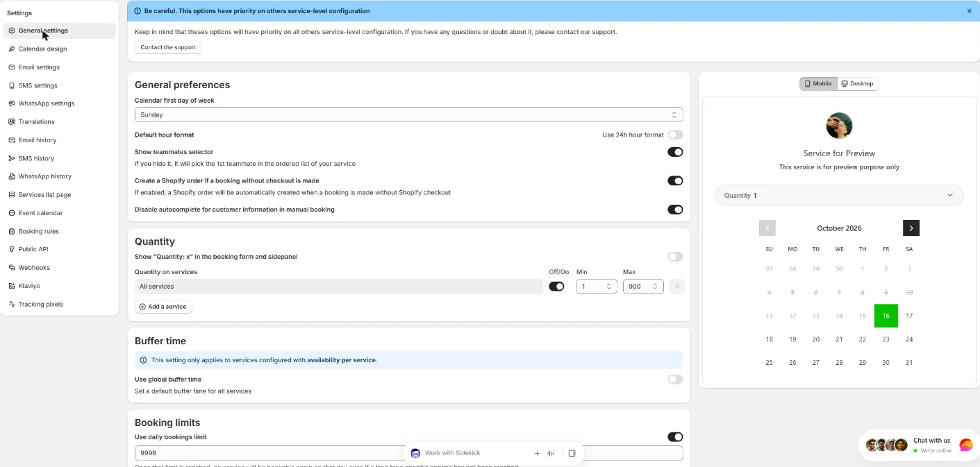Enable the 24h hour format toggle
The height and width of the screenshot is (467, 980).
675,135
